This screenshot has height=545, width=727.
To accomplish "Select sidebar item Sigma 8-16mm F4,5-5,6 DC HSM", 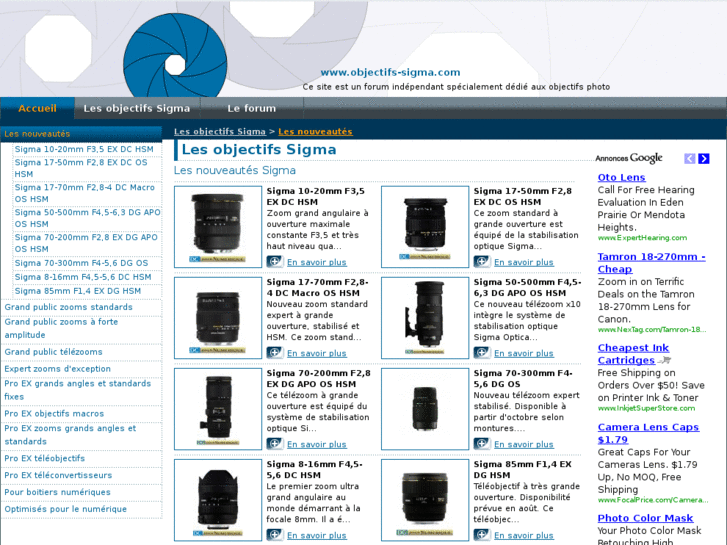I will click(x=83, y=277).
